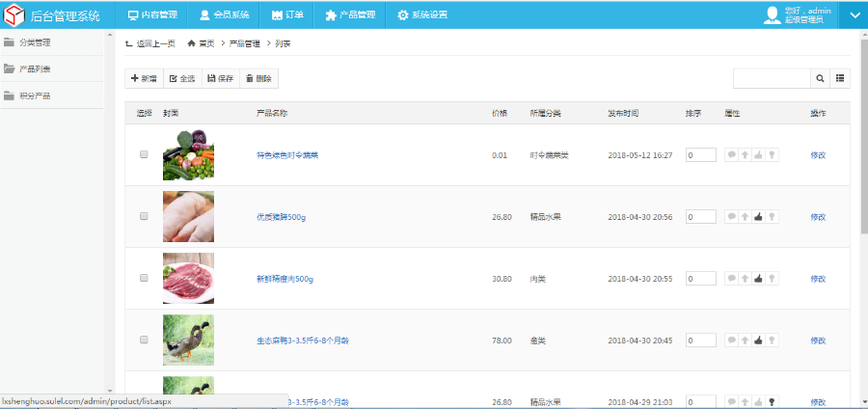Viewport: 868px width, 409px height.
Task: Toggle up-arrow icon for 特色绿色时令蔬菜
Action: coord(746,155)
